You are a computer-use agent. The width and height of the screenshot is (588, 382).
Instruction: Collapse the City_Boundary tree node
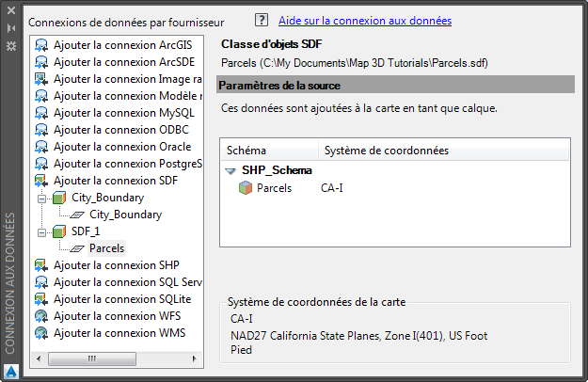[x=41, y=198]
